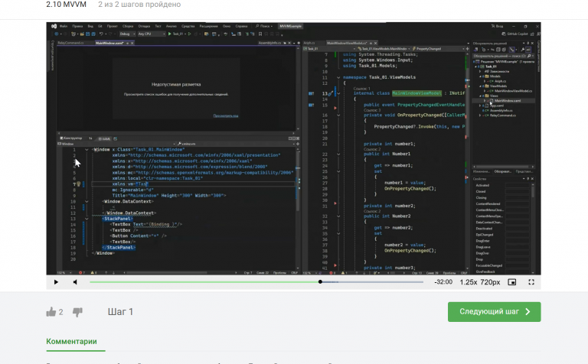Dislike this step with thumbs down

(77, 312)
